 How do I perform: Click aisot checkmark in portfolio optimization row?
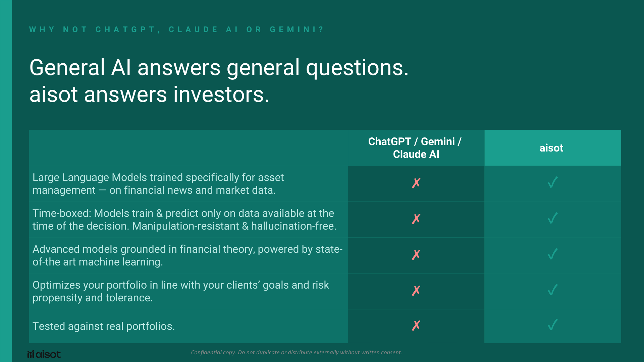coord(552,290)
